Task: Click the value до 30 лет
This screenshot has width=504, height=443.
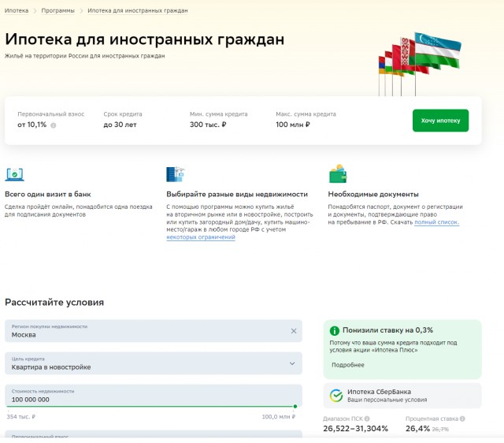Action: coord(120,125)
